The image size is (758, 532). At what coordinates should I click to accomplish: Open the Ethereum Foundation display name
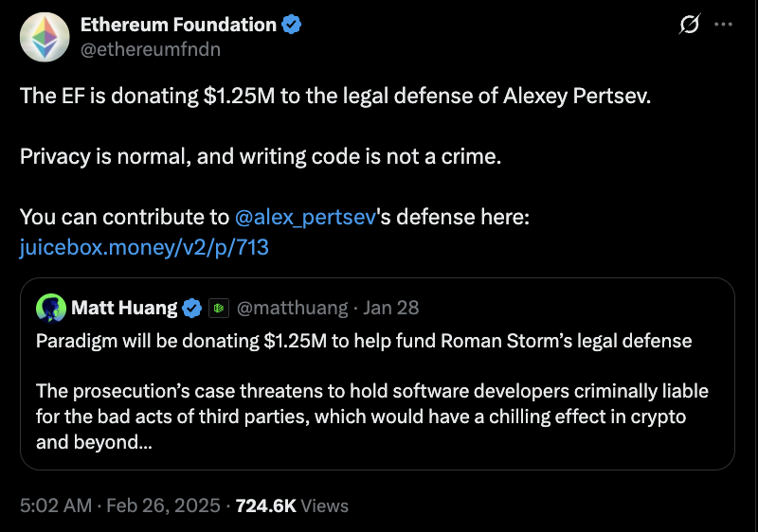[178, 26]
